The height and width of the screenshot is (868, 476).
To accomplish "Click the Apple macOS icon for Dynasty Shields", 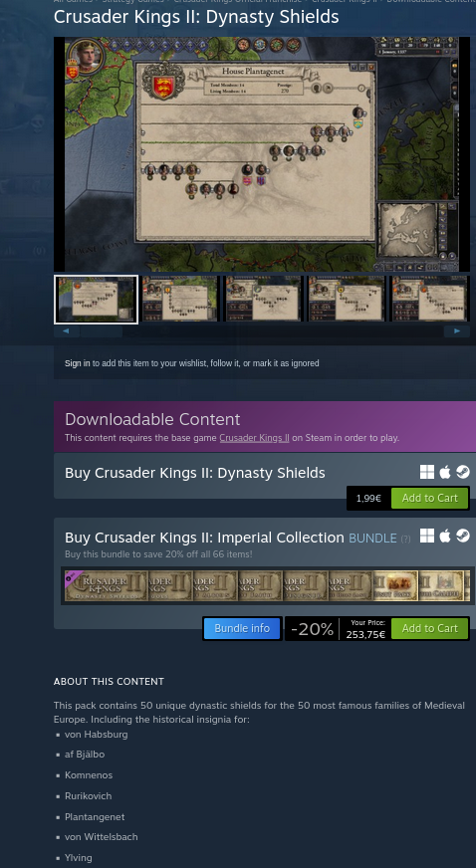I will coord(445,472).
